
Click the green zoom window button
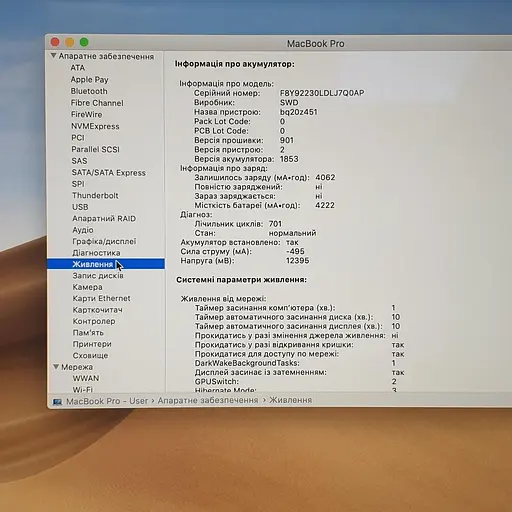pyautogui.click(x=84, y=42)
